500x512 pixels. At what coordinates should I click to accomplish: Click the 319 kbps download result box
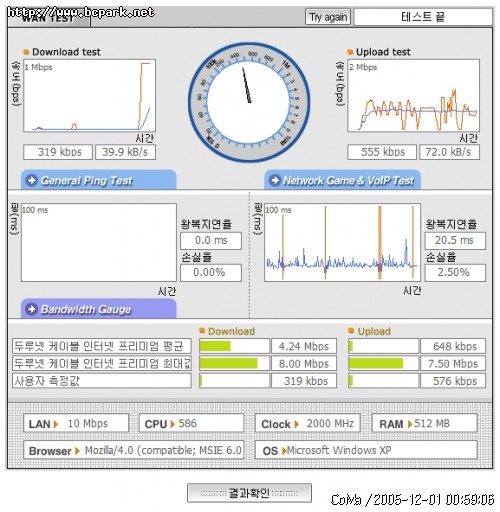click(x=58, y=152)
